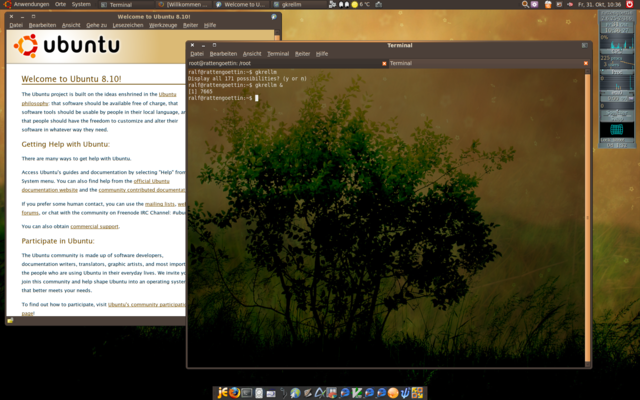Click the weather applet showing 6 °C

(x=361, y=4)
